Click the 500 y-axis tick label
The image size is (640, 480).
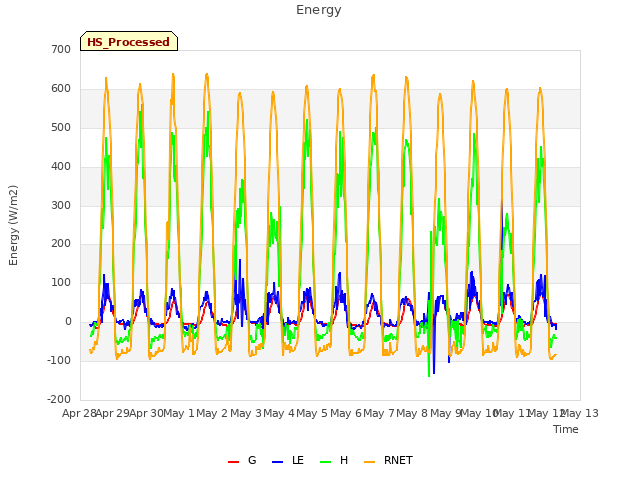pos(61,127)
